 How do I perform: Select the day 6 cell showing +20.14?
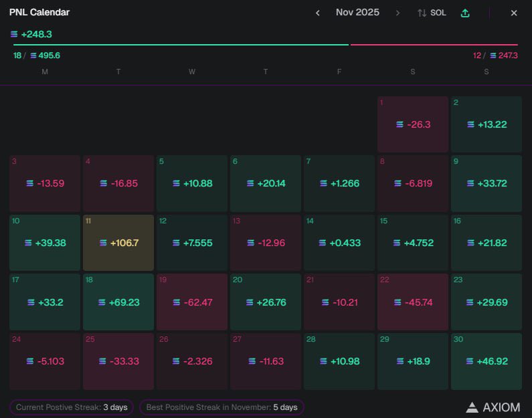pos(266,183)
